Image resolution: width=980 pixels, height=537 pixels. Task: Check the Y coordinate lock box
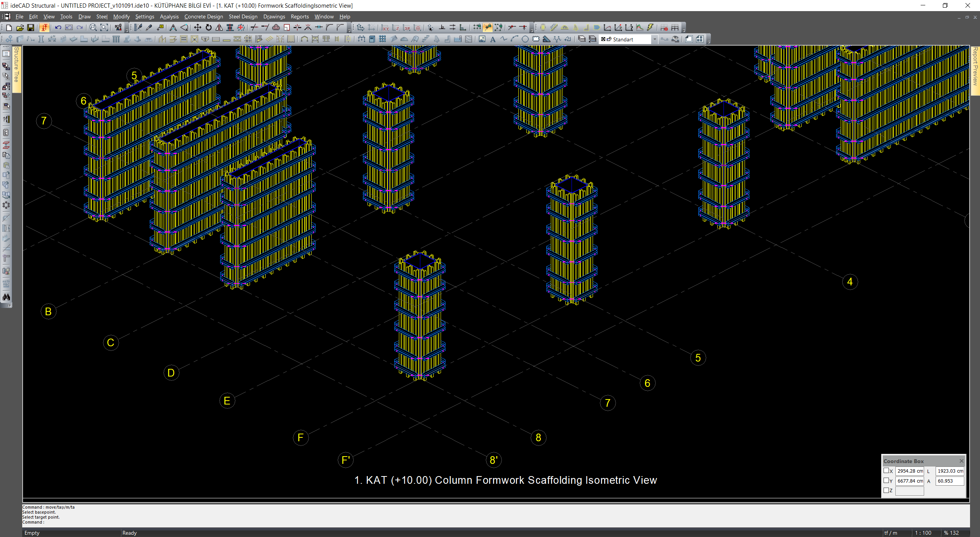pos(886,480)
